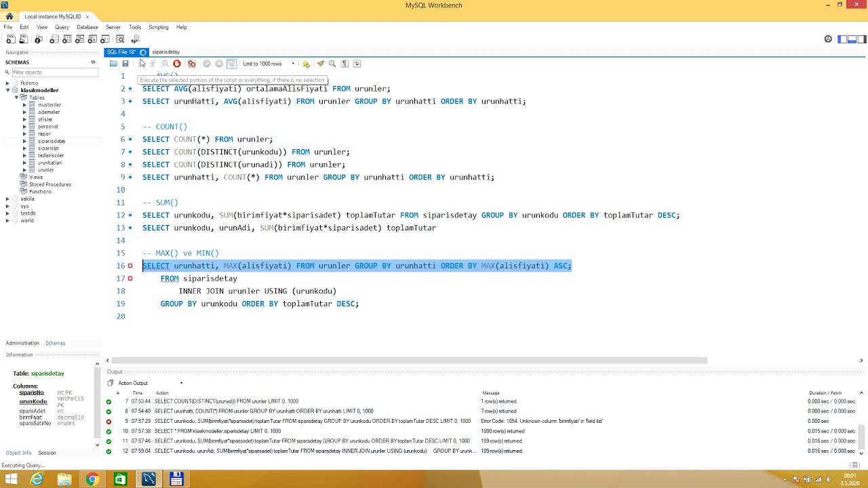The width and height of the screenshot is (868, 488).
Task: Toggle invisible characters pilcrow icon
Action: coord(344,64)
